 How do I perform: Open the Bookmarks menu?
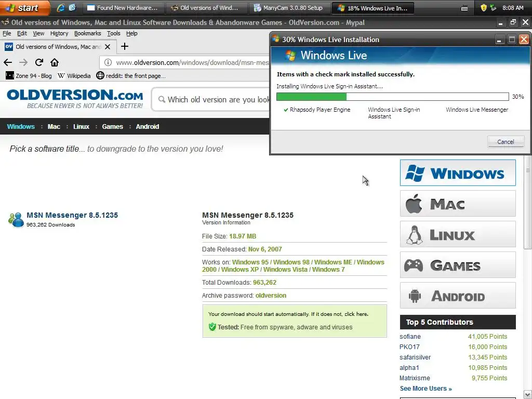click(x=87, y=33)
